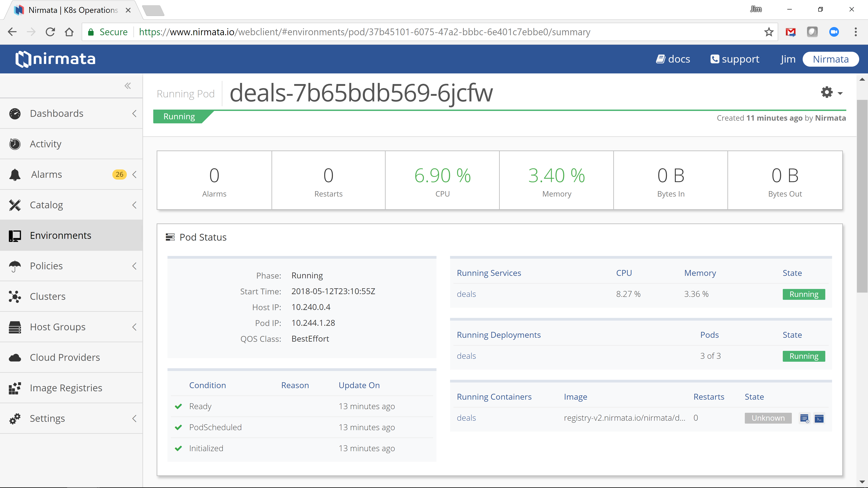Click the Settings gears icon

point(15,419)
